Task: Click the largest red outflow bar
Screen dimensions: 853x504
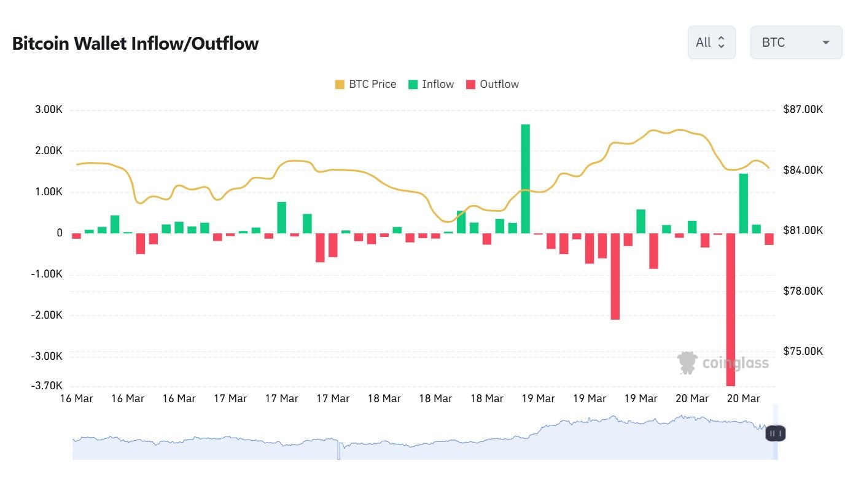Action: [731, 309]
